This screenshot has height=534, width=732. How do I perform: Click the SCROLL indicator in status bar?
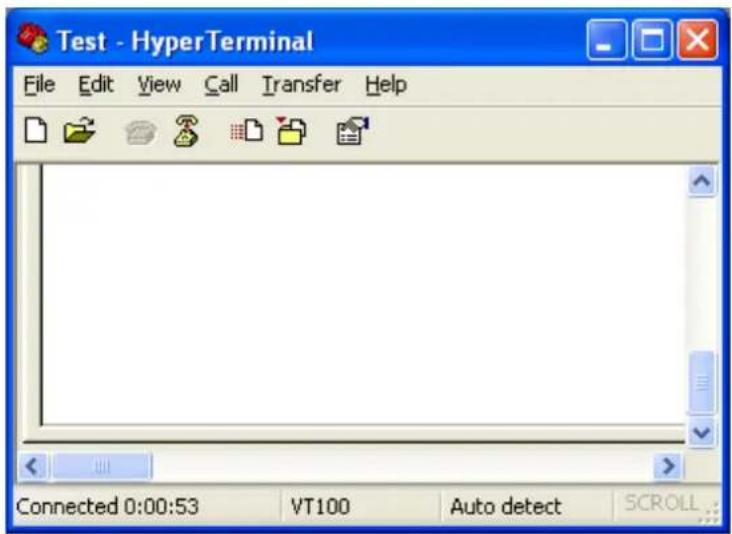point(662,503)
